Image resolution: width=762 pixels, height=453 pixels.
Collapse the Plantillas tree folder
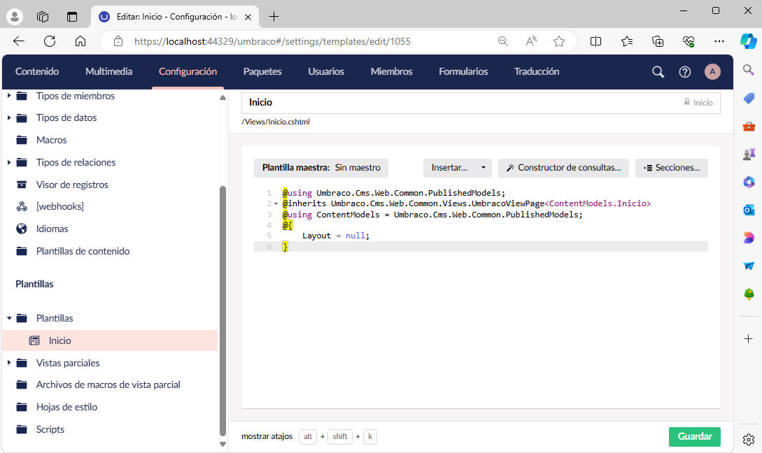(x=9, y=318)
